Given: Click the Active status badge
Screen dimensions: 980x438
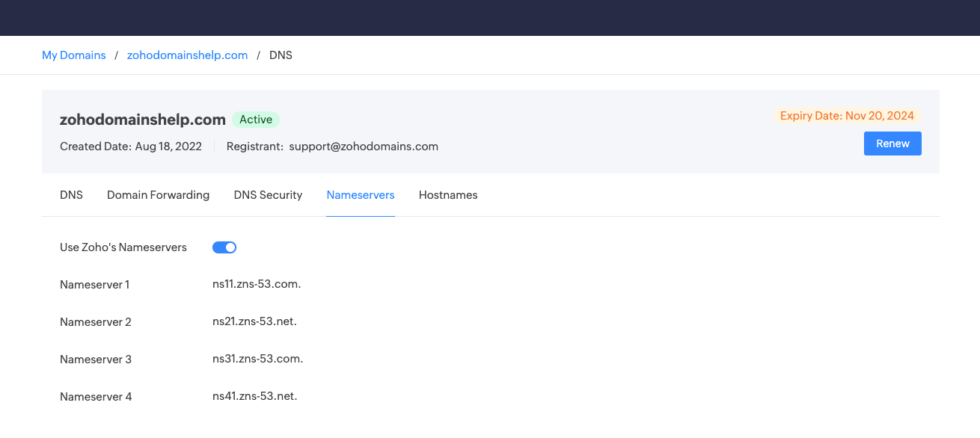Looking at the screenshot, I should coord(256,120).
